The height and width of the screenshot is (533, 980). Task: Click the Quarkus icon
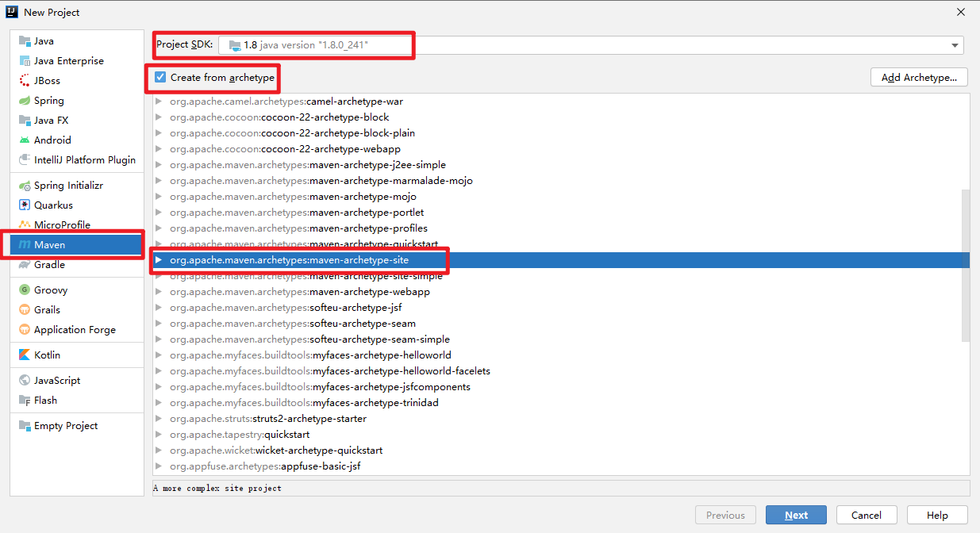25,205
